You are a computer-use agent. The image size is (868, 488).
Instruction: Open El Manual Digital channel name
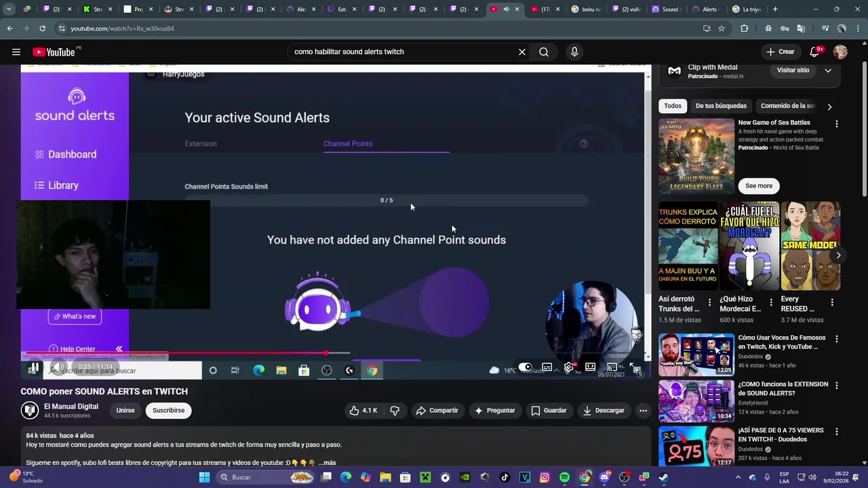[x=71, y=406]
